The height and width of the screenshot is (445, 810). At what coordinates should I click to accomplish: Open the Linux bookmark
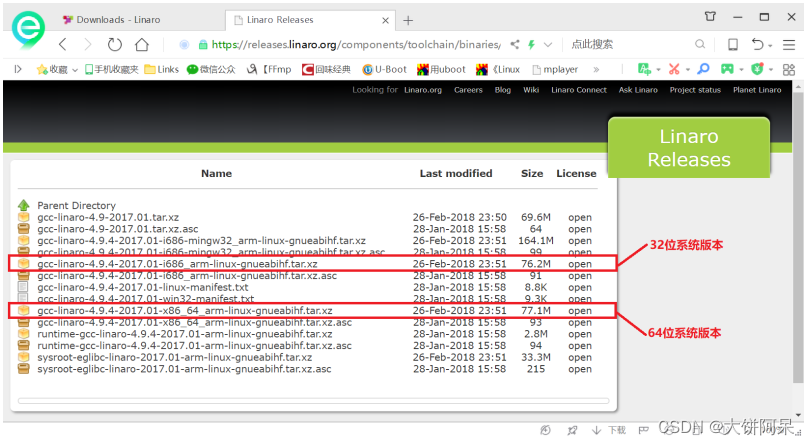point(498,69)
